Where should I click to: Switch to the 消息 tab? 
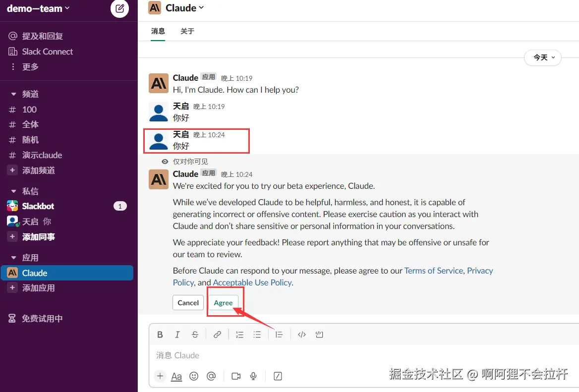tap(158, 31)
